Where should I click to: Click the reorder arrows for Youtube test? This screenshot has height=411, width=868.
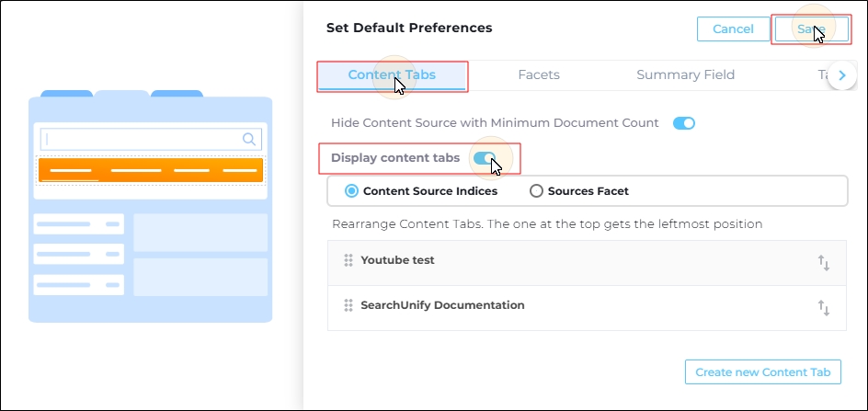click(824, 263)
